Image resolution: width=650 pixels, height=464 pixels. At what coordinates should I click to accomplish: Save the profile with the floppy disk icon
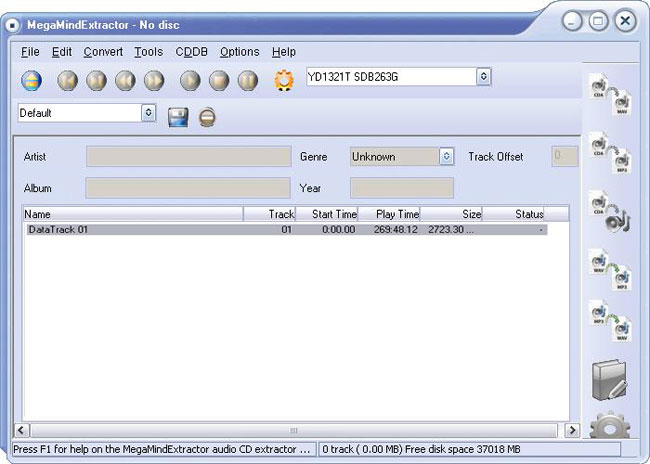tap(179, 117)
